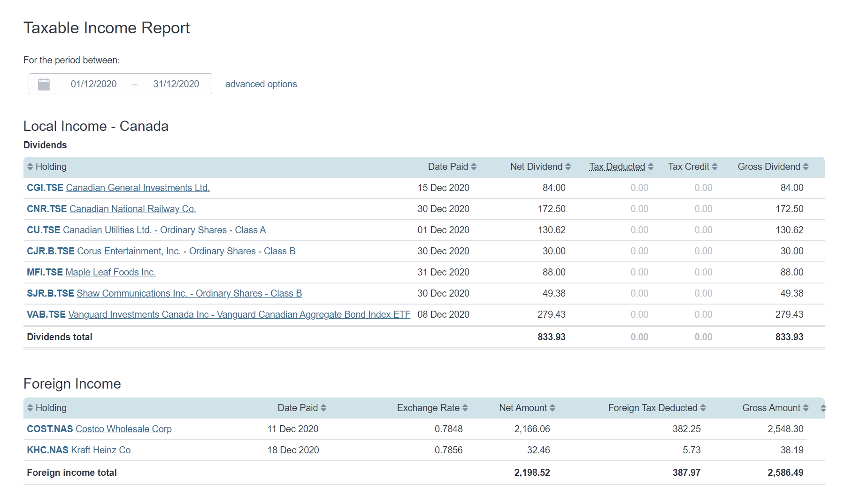Sort by Net Amount arrow icon
845x504 pixels.
(x=553, y=408)
